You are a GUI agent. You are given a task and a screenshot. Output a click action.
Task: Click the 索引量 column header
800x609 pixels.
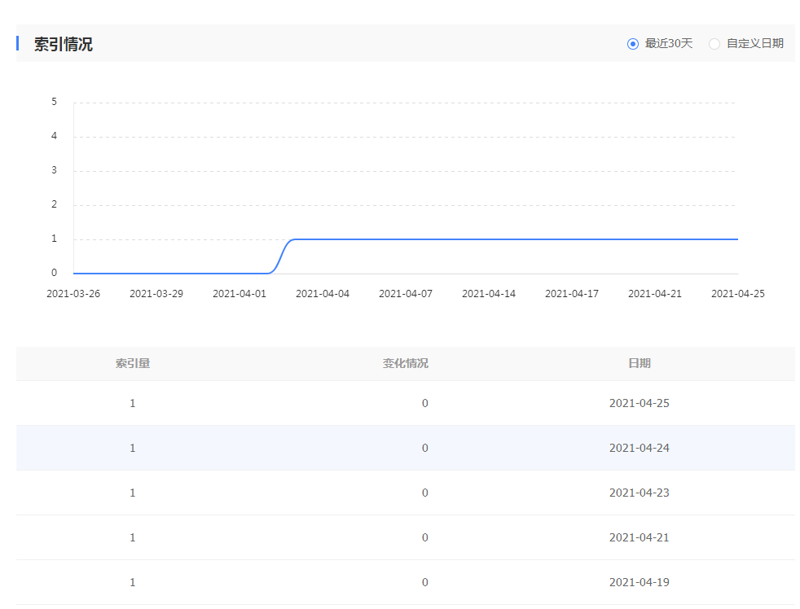(x=132, y=363)
